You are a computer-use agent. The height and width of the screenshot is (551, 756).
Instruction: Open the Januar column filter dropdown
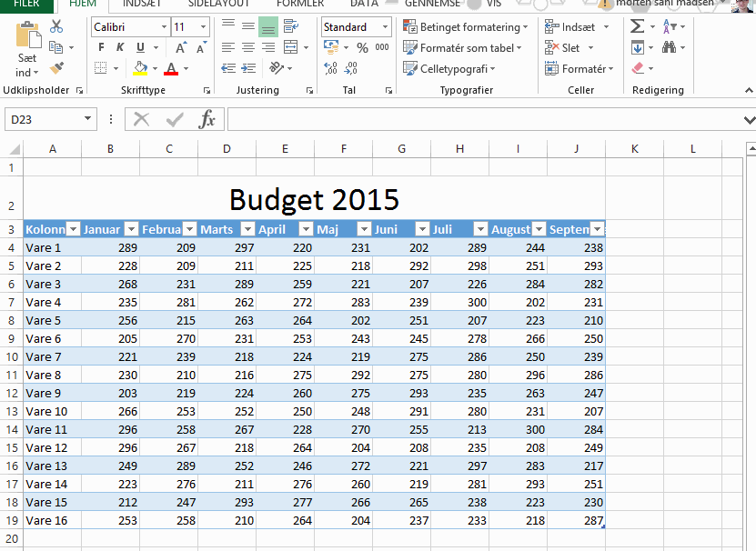click(131, 229)
